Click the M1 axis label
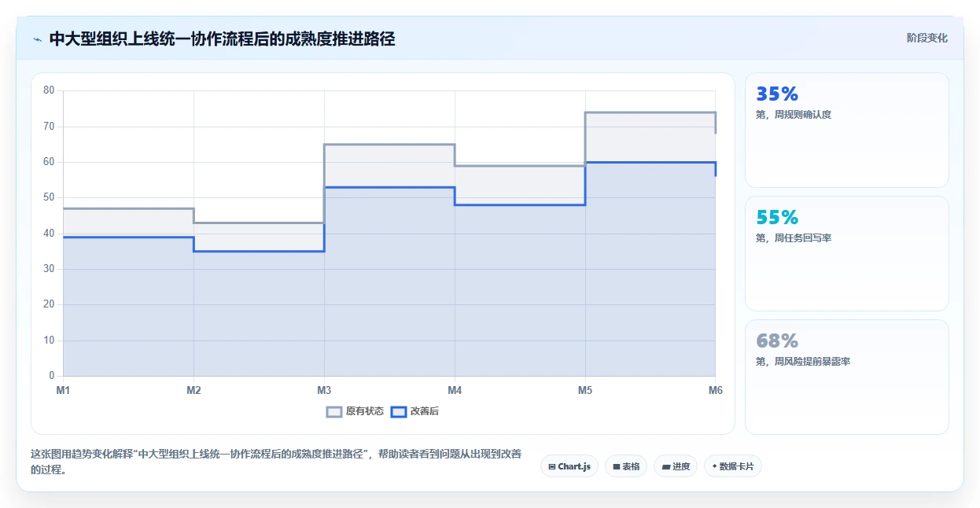This screenshot has height=508, width=980. (63, 390)
